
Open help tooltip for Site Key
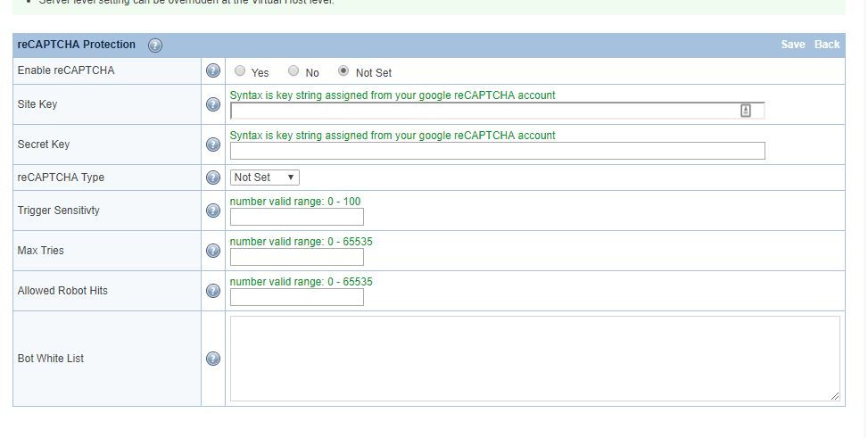point(213,104)
